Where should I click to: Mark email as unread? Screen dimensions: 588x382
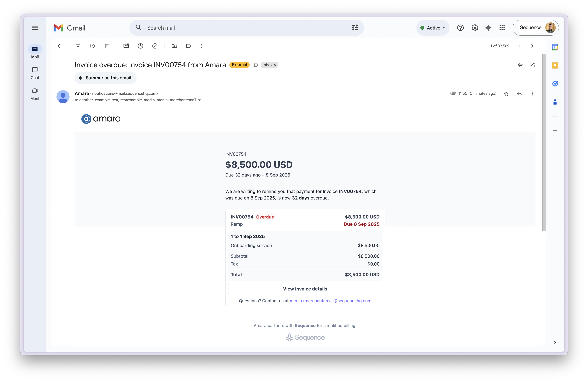126,46
